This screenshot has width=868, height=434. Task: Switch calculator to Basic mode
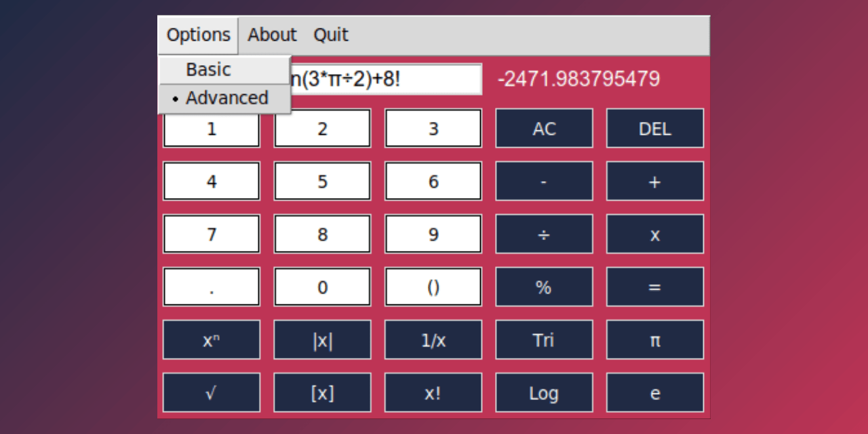[x=208, y=69]
